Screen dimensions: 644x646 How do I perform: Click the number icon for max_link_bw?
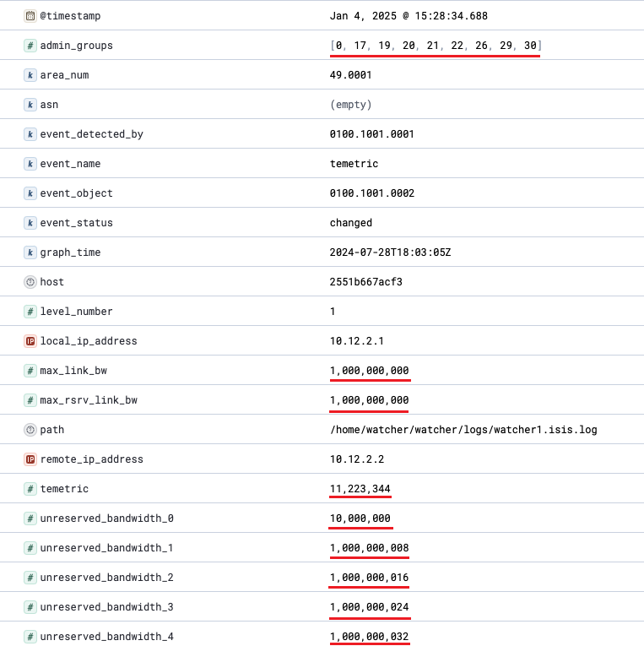click(30, 371)
